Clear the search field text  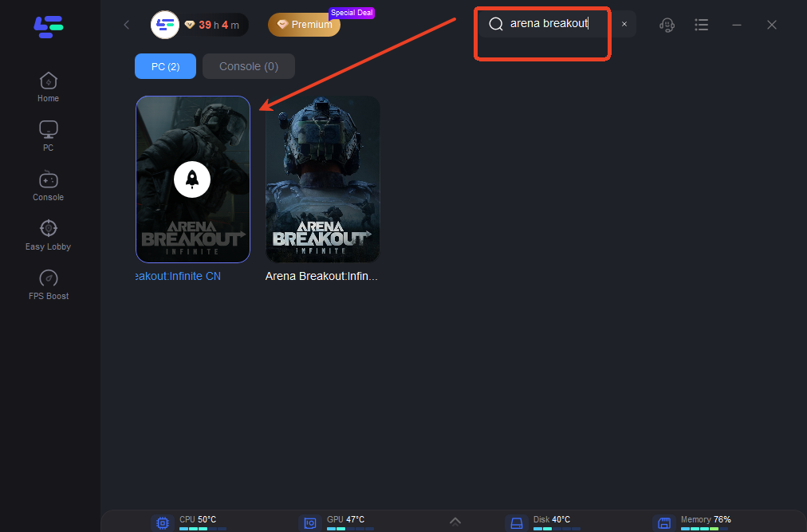pyautogui.click(x=624, y=24)
